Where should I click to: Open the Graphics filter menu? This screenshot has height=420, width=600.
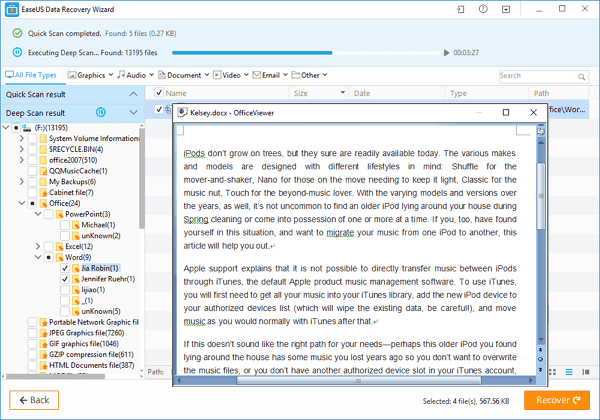click(x=90, y=75)
